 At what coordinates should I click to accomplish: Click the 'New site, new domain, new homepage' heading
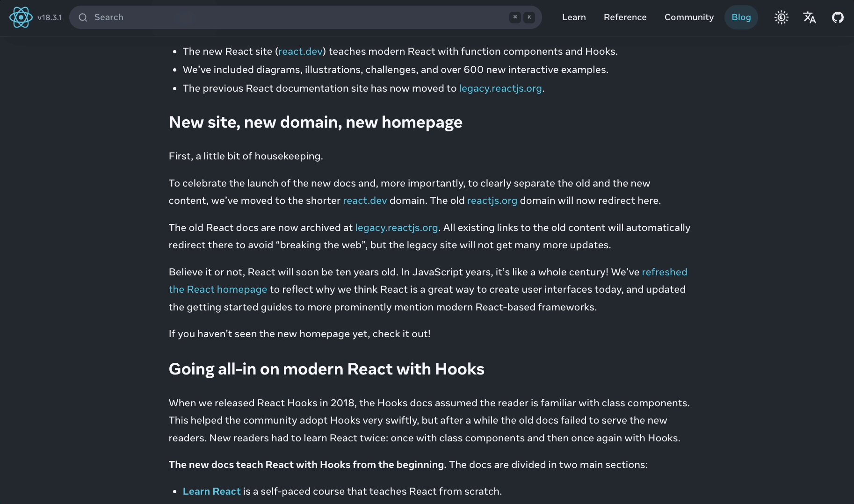pyautogui.click(x=315, y=122)
